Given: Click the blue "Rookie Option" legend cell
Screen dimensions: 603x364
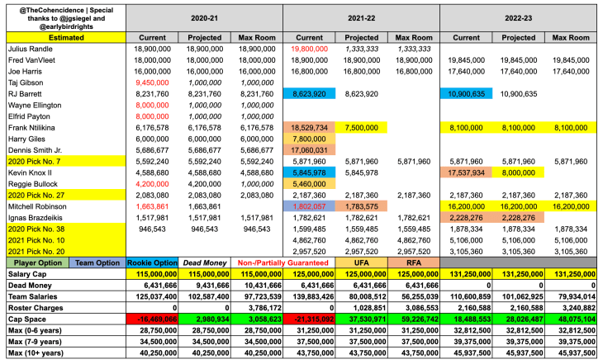Looking at the screenshot, I should click(152, 263).
